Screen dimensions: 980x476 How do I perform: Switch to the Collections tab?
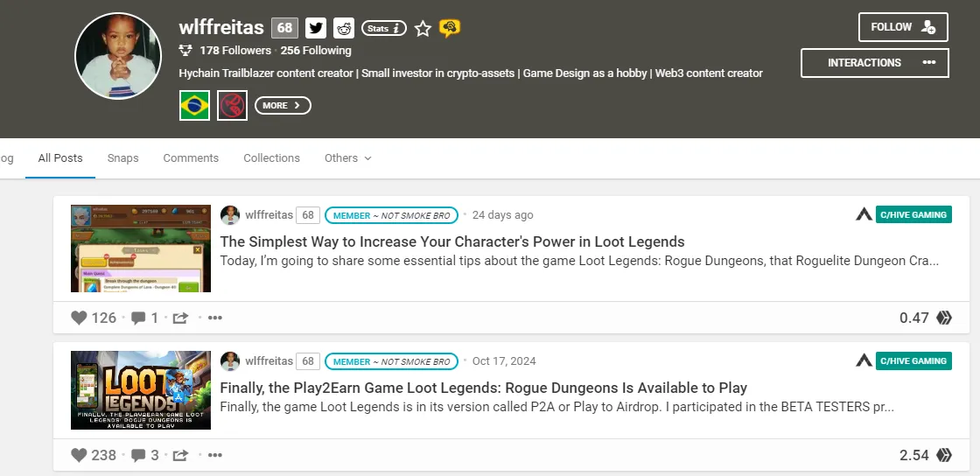tap(271, 158)
